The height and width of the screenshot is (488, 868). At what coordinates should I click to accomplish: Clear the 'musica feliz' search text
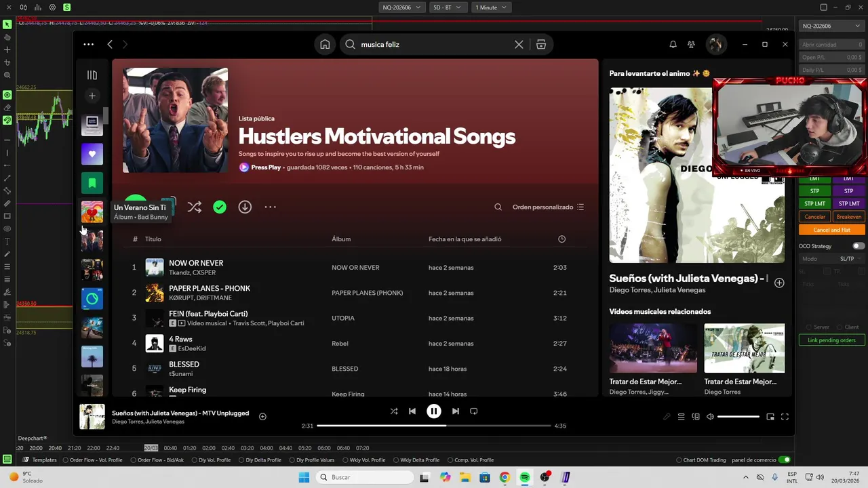(519, 44)
